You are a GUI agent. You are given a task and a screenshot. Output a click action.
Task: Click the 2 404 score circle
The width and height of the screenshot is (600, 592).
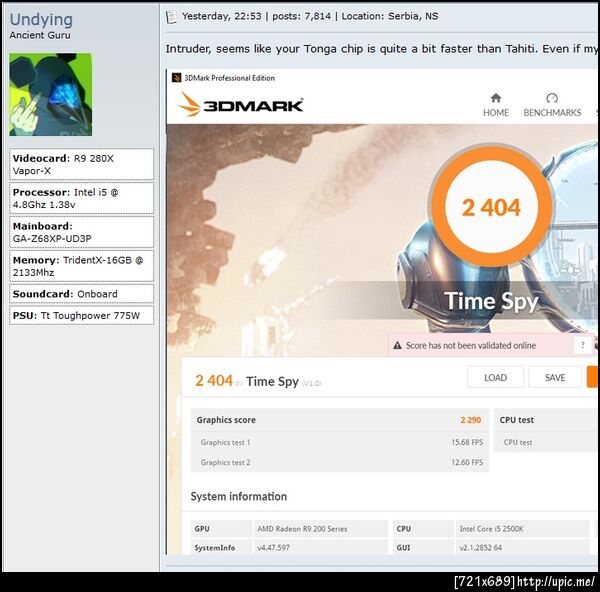491,207
